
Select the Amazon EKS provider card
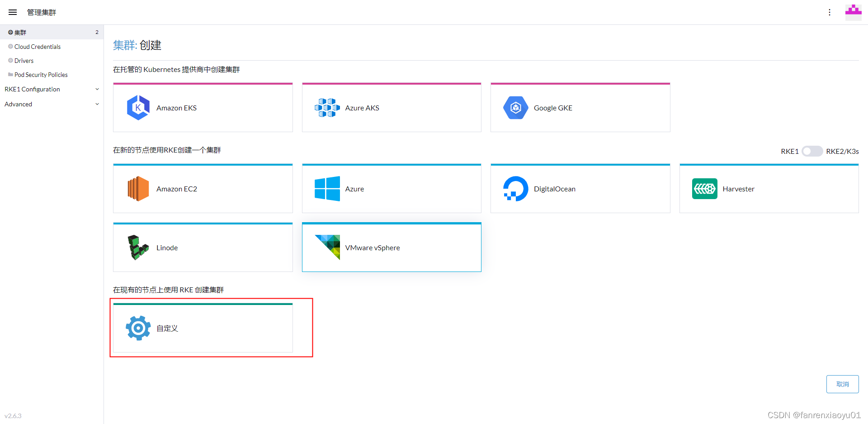click(x=203, y=108)
